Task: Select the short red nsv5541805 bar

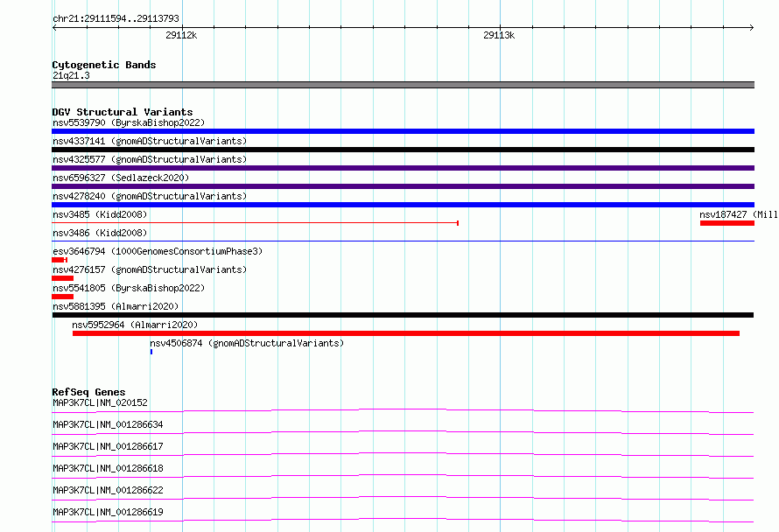Action: coord(63,297)
